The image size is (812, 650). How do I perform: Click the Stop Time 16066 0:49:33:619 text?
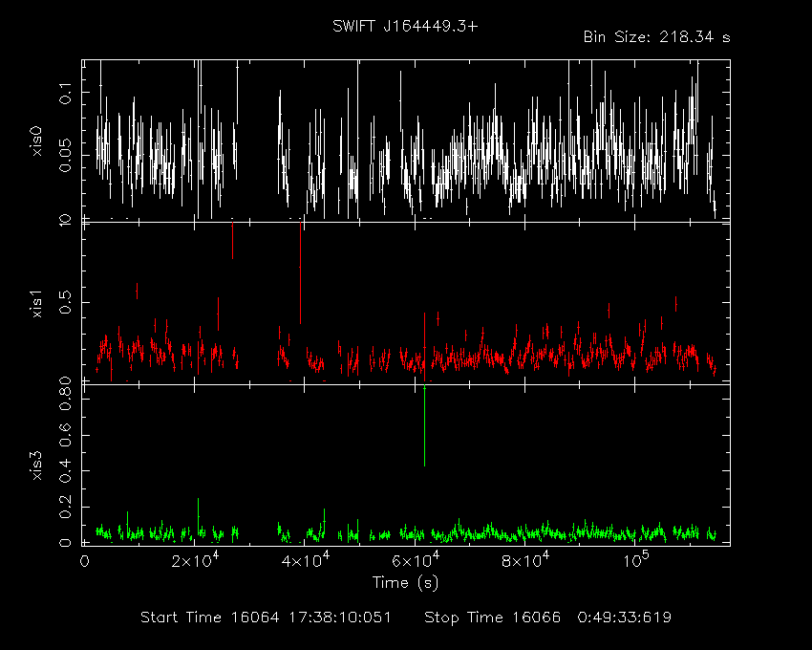pyautogui.click(x=548, y=617)
